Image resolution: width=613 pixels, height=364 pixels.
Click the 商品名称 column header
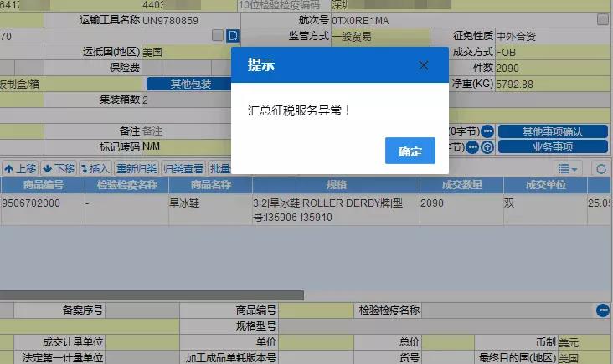[x=210, y=185]
